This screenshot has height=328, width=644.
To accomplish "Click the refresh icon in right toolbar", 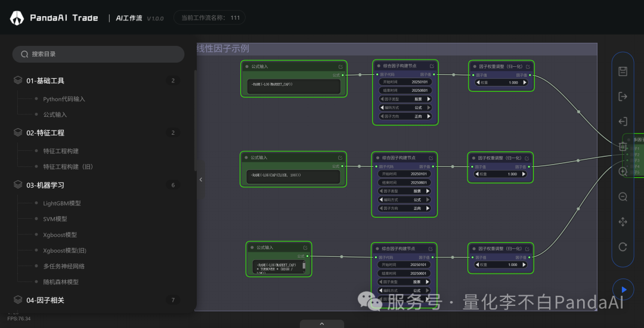I will coord(623,247).
